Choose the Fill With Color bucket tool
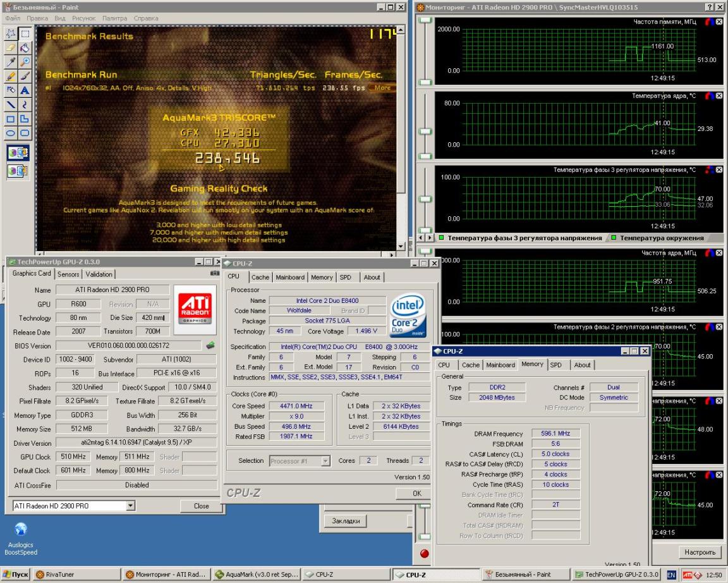This screenshot has width=728, height=583. [25, 48]
